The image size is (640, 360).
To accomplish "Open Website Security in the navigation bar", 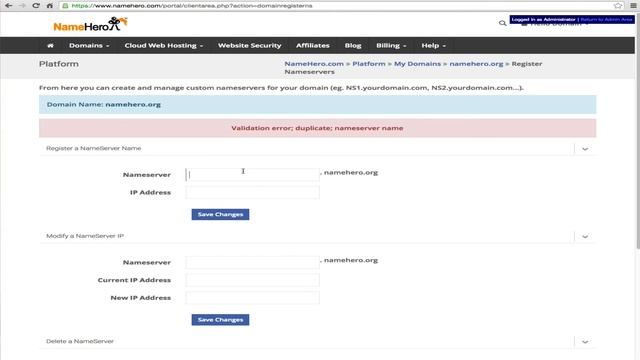I will point(249,46).
